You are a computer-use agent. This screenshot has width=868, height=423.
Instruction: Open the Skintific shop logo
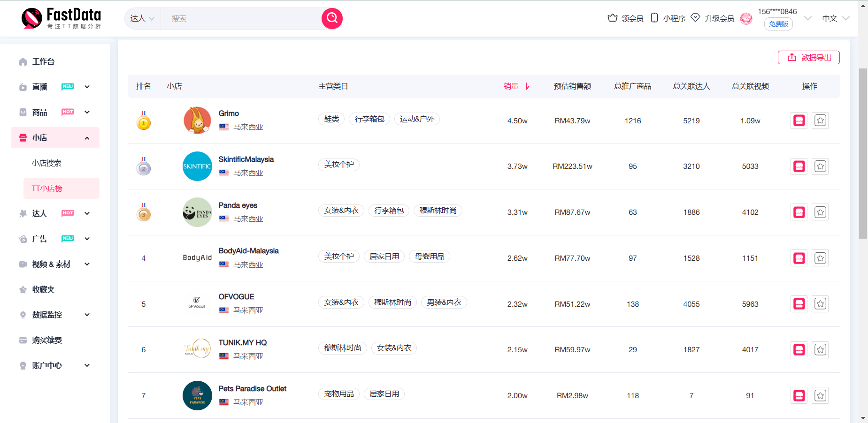point(197,166)
